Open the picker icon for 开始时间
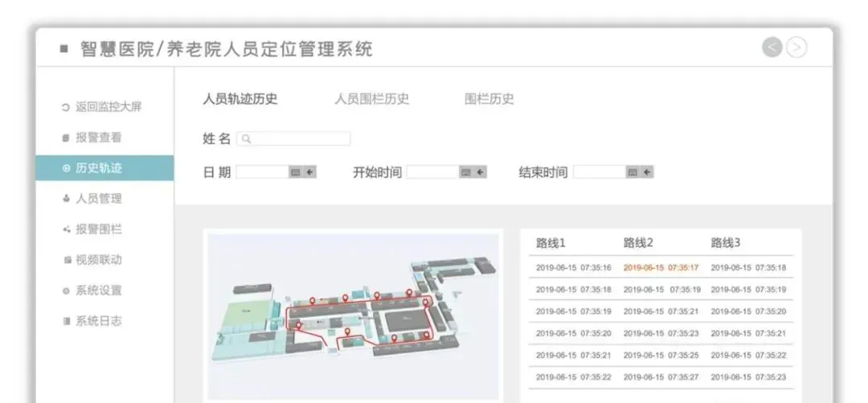This screenshot has width=868, height=403. tap(465, 172)
